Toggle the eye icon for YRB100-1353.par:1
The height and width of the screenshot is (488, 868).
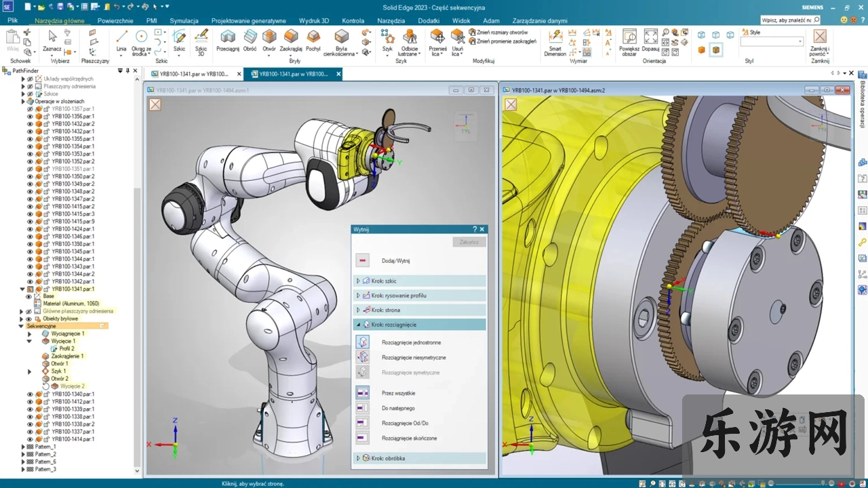click(30, 154)
